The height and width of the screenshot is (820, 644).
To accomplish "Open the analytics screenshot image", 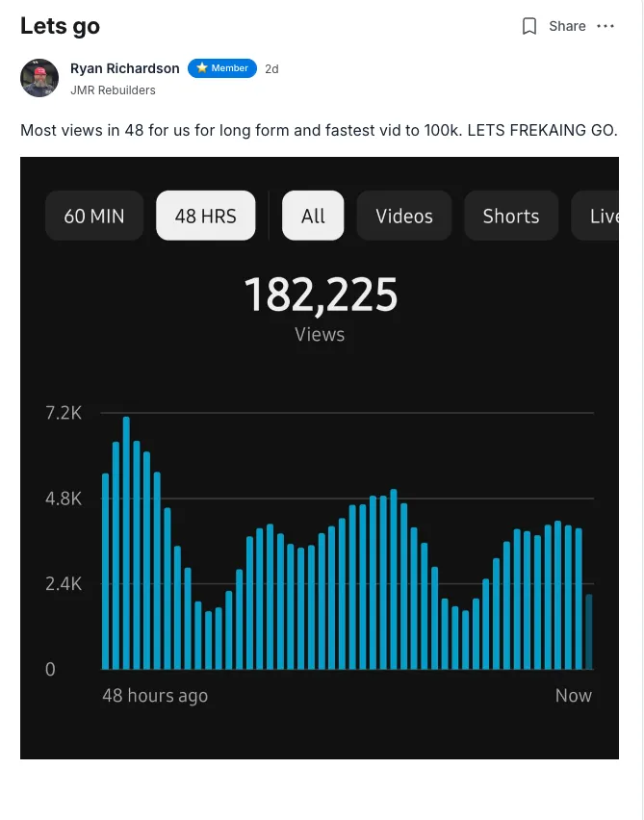I will 320,458.
